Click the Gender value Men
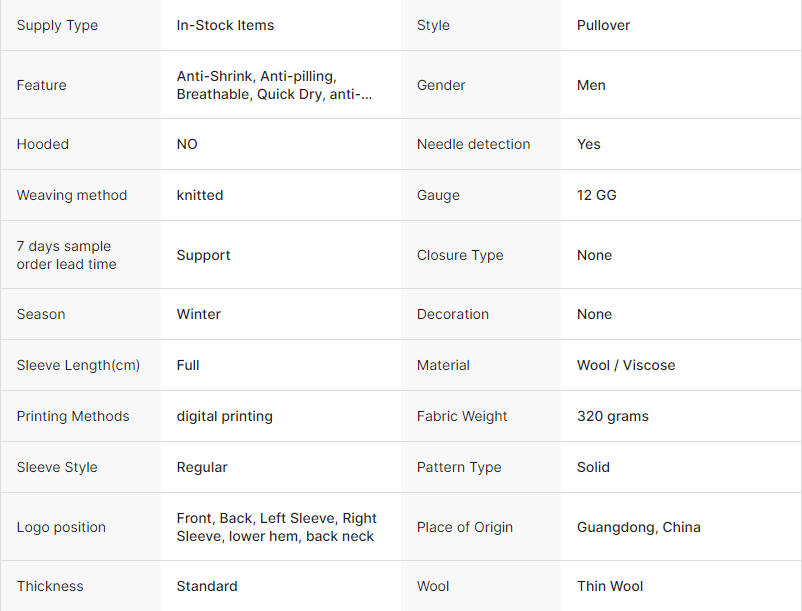 591,85
